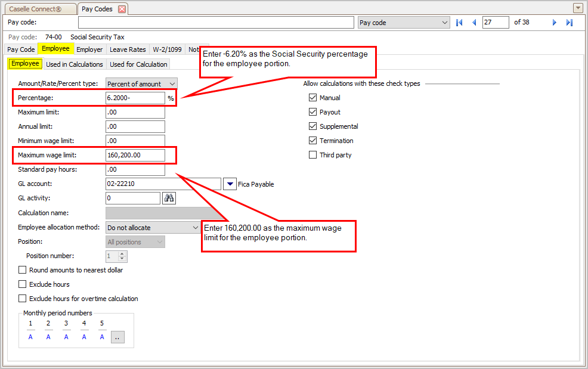Jump to the last pay code record
The width and height of the screenshot is (588, 369).
click(569, 23)
